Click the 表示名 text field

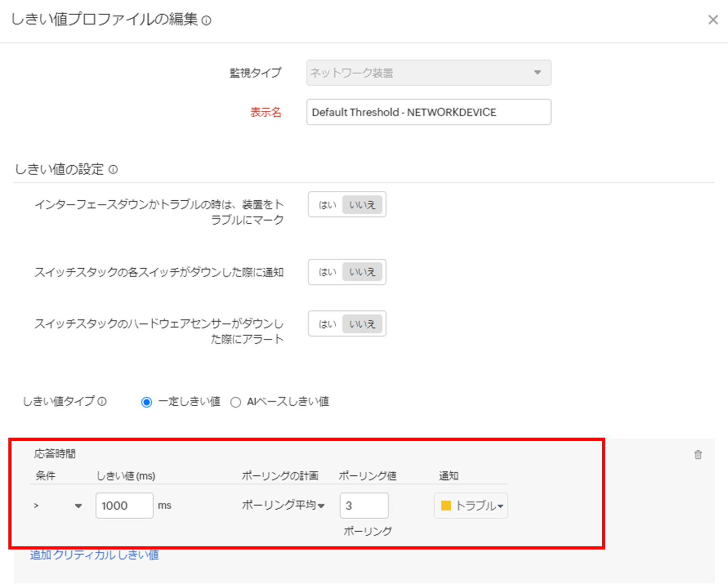pyautogui.click(x=428, y=112)
